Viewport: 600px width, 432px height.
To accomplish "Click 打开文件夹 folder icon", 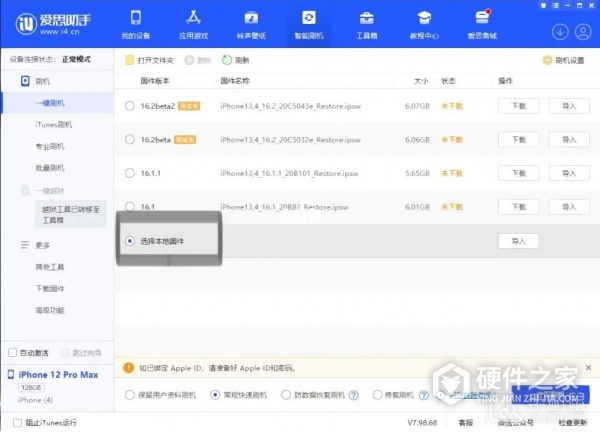I will pos(129,60).
